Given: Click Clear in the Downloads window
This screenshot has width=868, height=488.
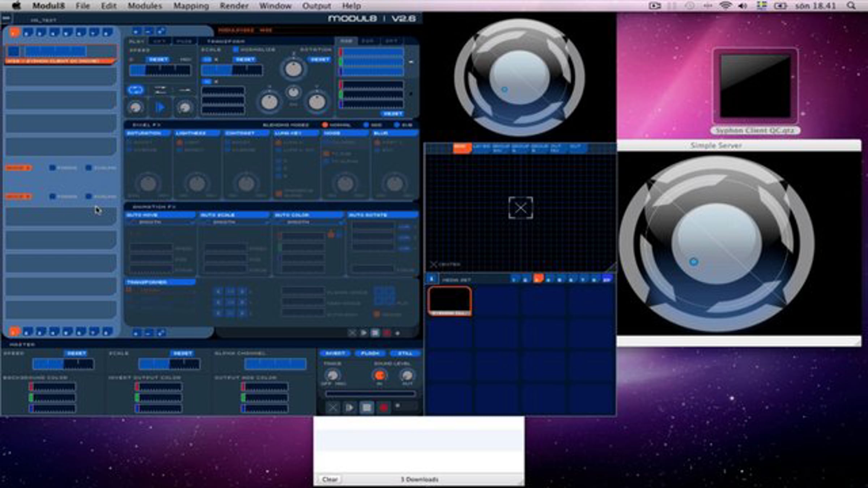Looking at the screenshot, I should tap(329, 479).
